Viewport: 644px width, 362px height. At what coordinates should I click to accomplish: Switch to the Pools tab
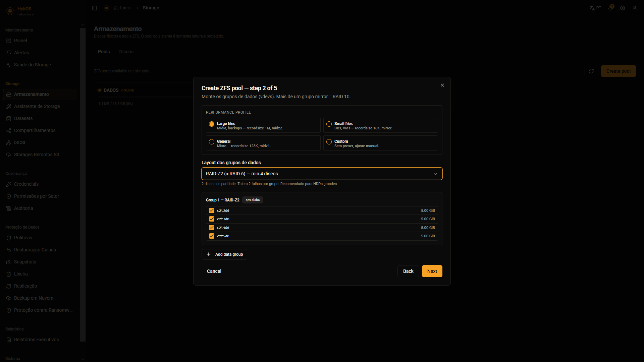tap(104, 52)
